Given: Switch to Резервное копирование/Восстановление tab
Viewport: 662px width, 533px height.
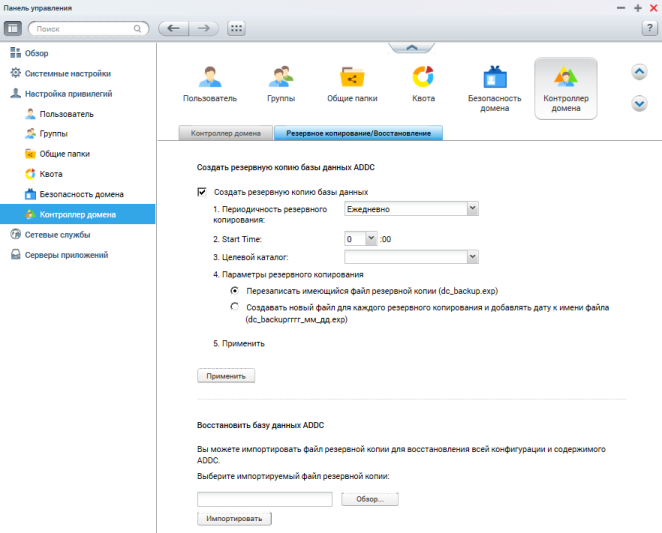Looking at the screenshot, I should pyautogui.click(x=358, y=133).
